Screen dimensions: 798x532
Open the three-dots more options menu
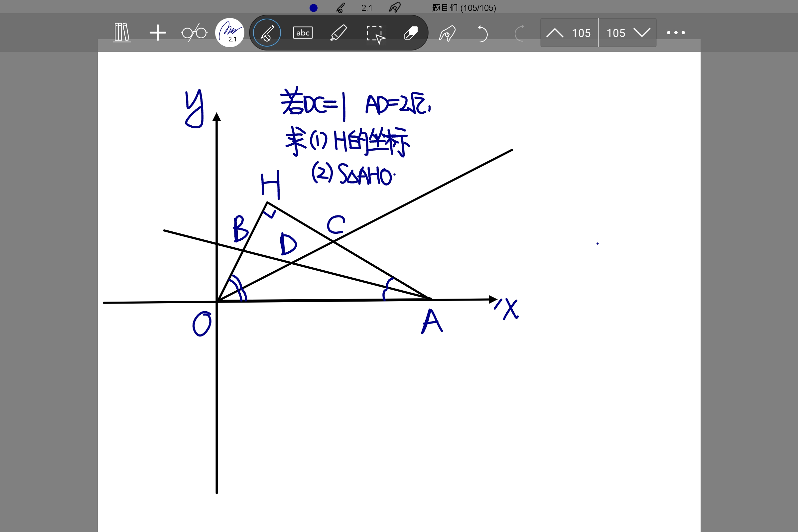pyautogui.click(x=676, y=33)
